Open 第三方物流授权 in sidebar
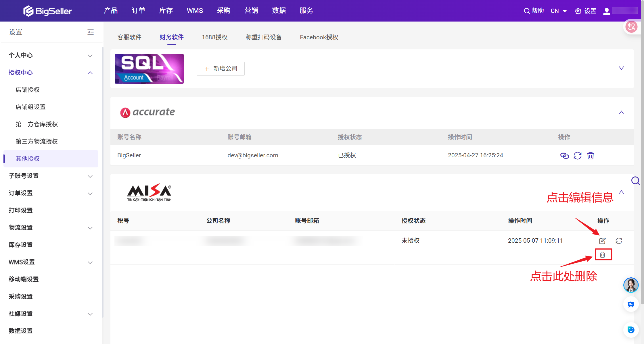The image size is (644, 344). pos(37,142)
